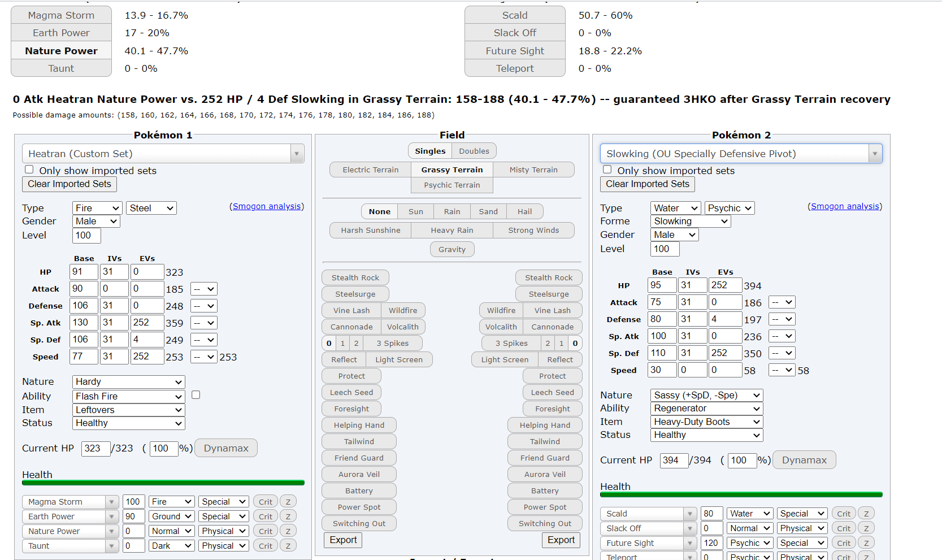
Task: Toggle Z for Future Sight
Action: point(866,543)
